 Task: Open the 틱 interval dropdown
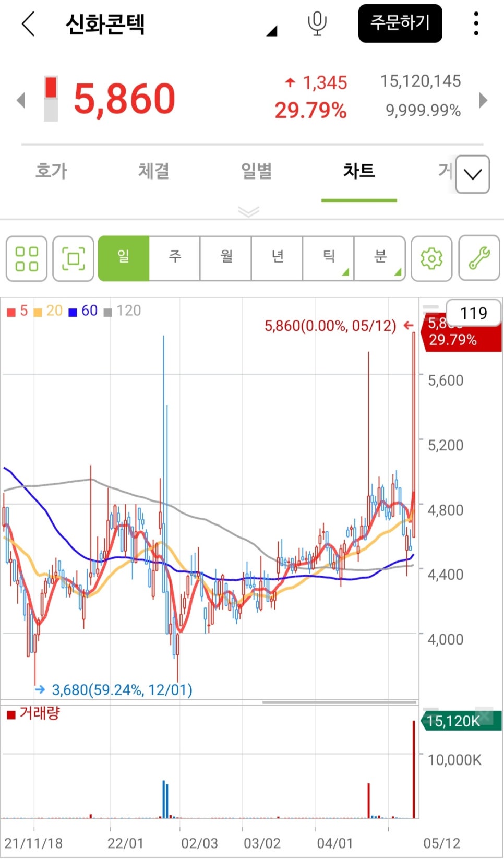(328, 259)
